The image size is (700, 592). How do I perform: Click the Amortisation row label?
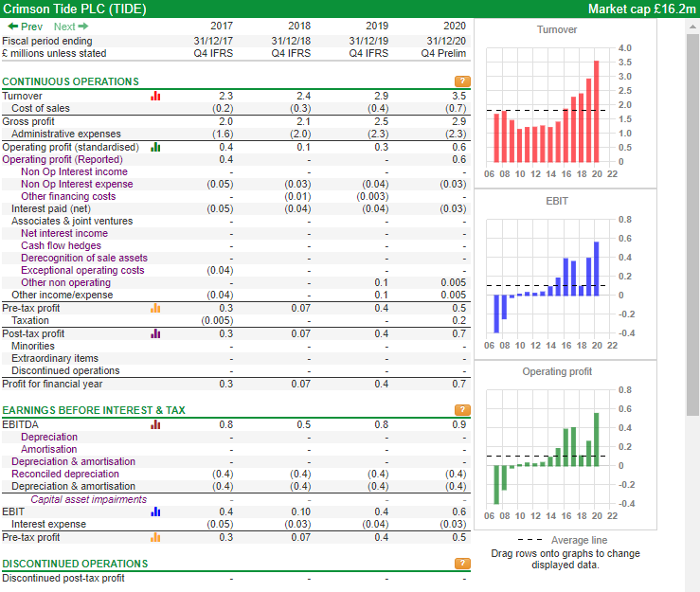[x=48, y=449]
